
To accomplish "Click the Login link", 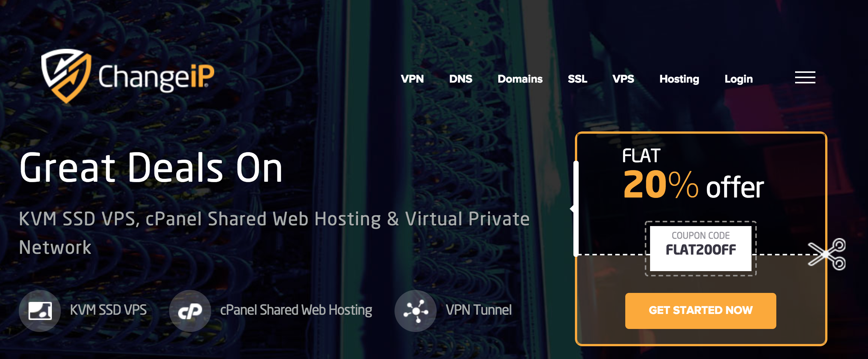I will 739,79.
